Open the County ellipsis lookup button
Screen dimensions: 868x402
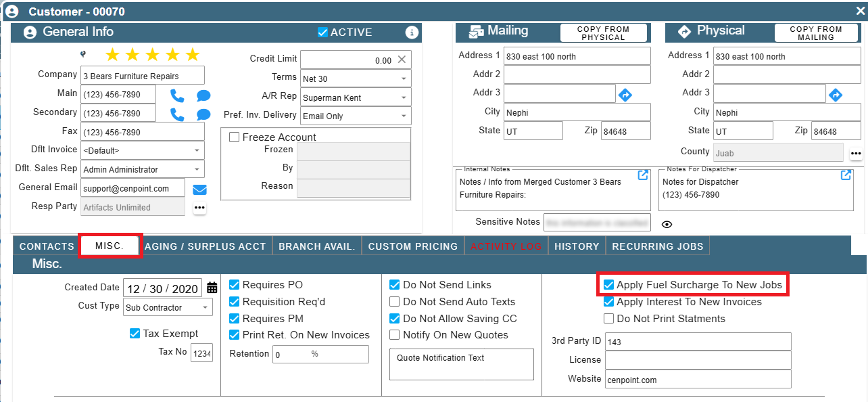click(856, 154)
